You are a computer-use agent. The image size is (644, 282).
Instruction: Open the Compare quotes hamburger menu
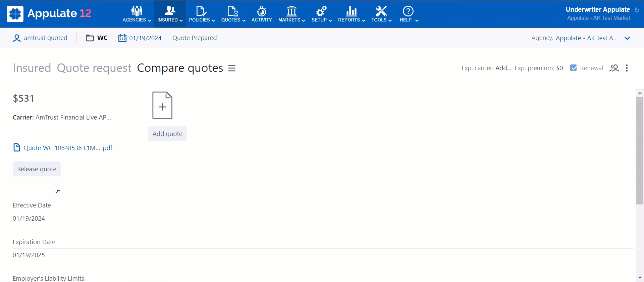(232, 68)
